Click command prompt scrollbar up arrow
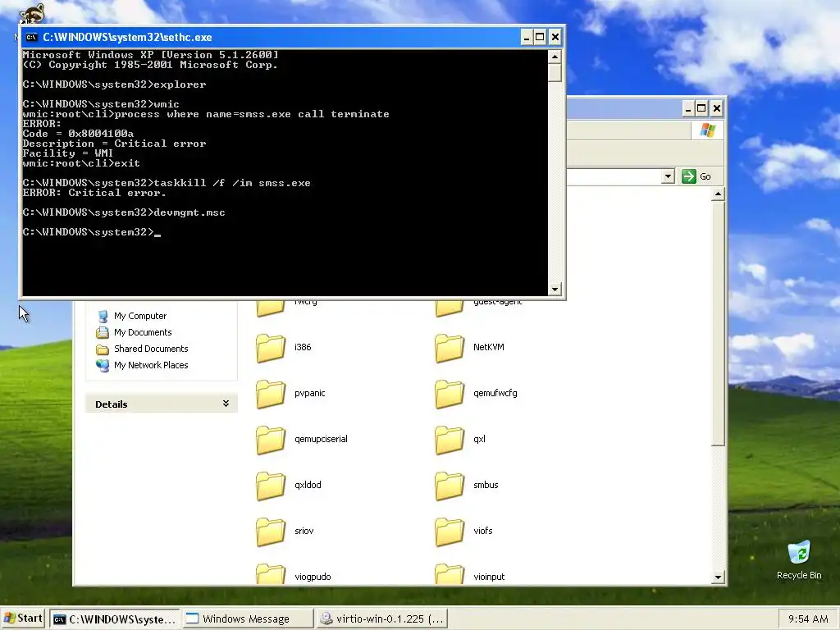 (x=555, y=57)
